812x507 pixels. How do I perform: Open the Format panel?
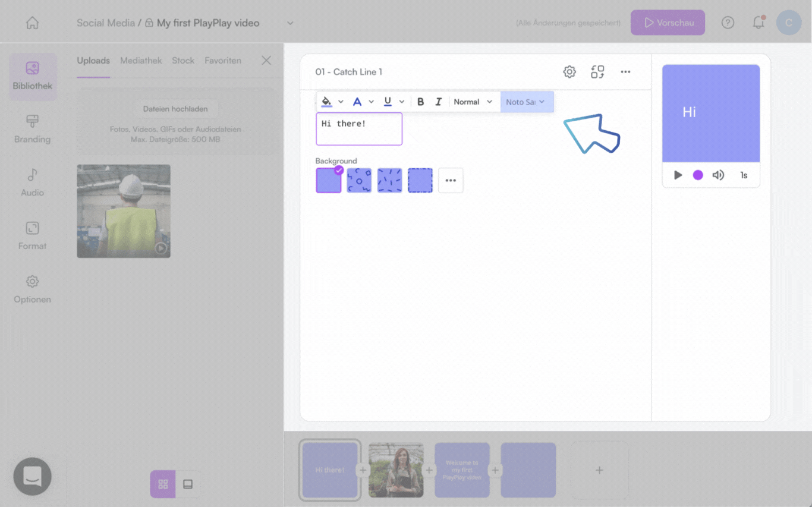coord(32,237)
